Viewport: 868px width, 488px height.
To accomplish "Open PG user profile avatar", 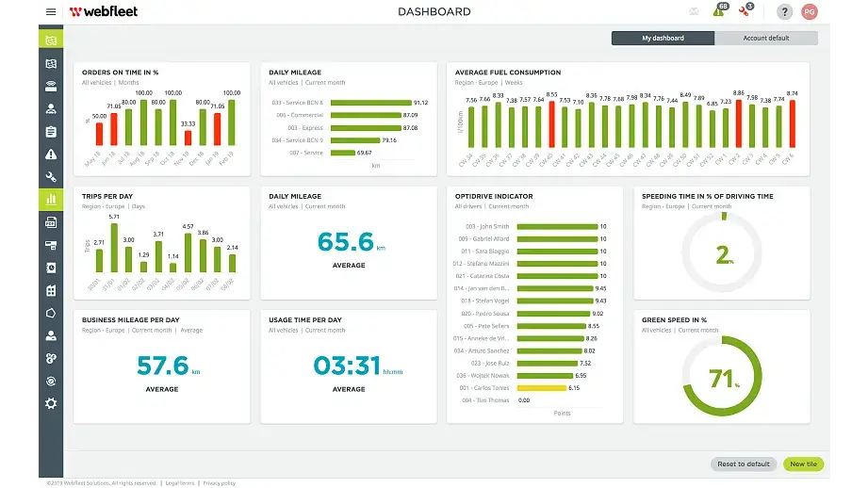I will [809, 12].
